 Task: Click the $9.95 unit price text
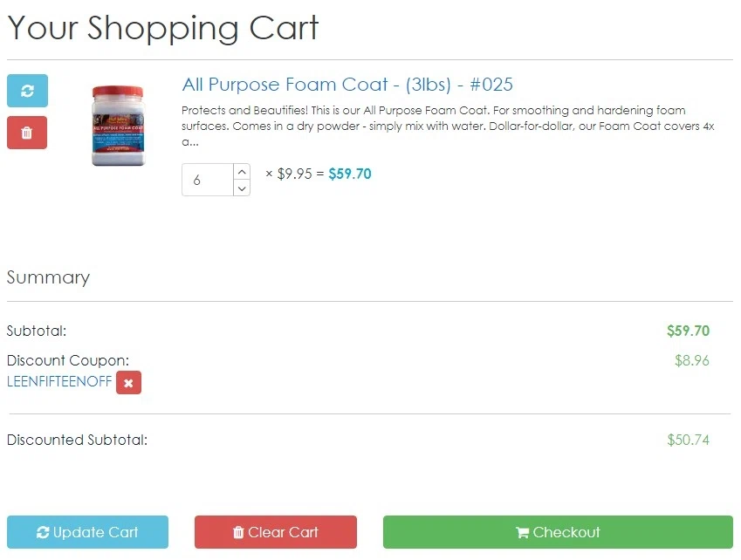pos(294,174)
